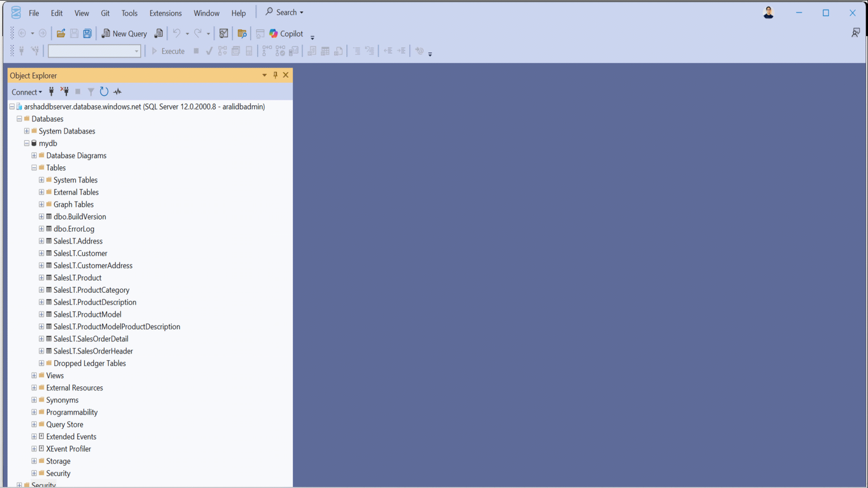Click the navigate back arrow icon
The height and width of the screenshot is (488, 868).
coord(23,33)
